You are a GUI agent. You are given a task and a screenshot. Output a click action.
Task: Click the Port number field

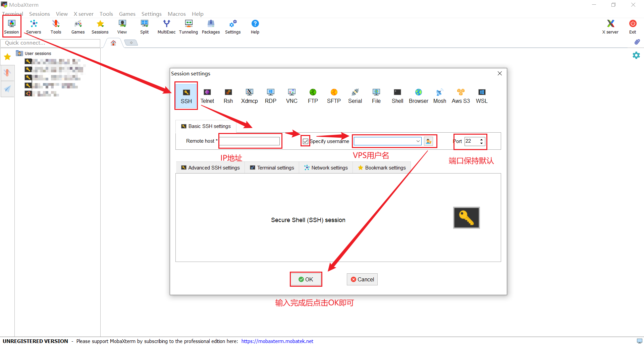[472, 141]
